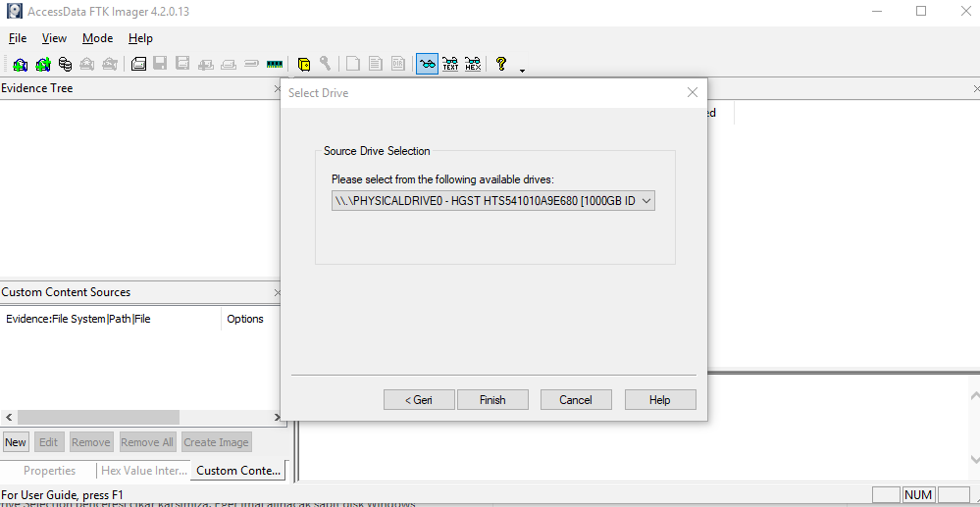
Task: Click the Export Logical Image (AD1) icon
Action: coord(182,63)
